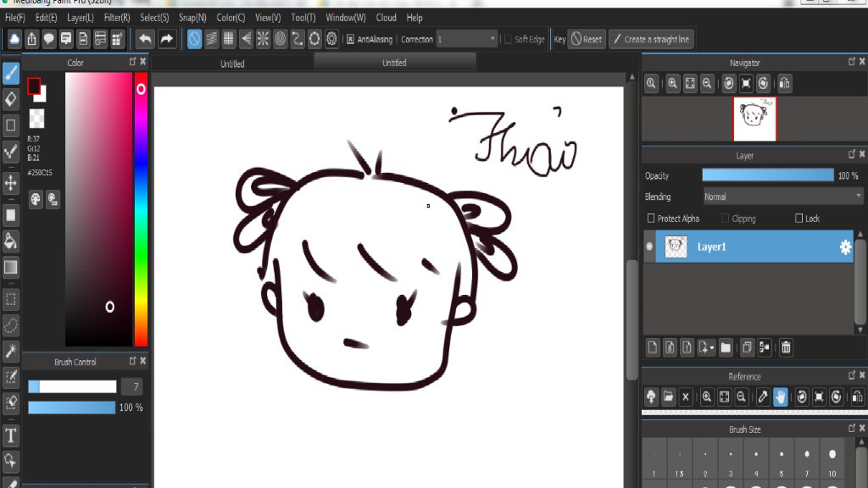The image size is (868, 488).
Task: Select the Brush tool in left toolbar
Action: (x=11, y=73)
